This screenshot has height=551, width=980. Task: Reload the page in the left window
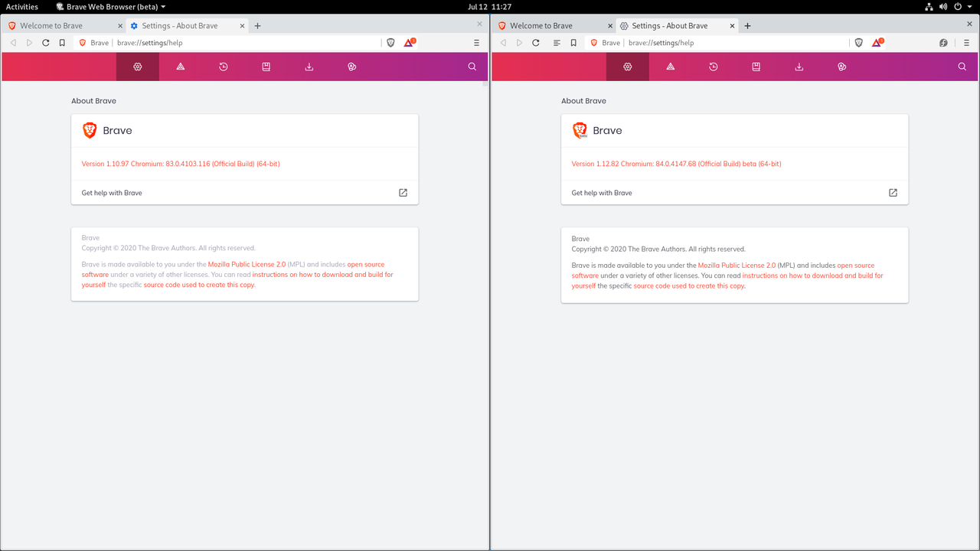[46, 43]
